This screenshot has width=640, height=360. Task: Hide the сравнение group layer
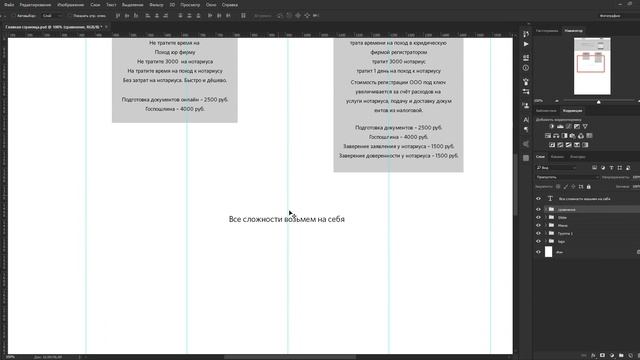(x=538, y=209)
